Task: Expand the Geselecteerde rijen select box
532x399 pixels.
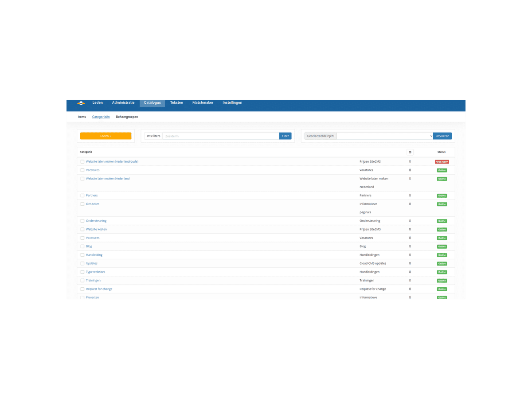Action: pos(384,136)
